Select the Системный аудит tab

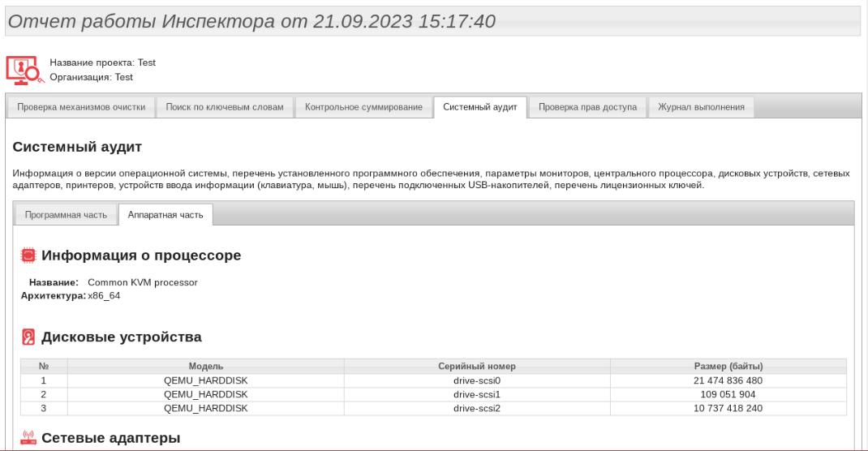click(x=480, y=107)
